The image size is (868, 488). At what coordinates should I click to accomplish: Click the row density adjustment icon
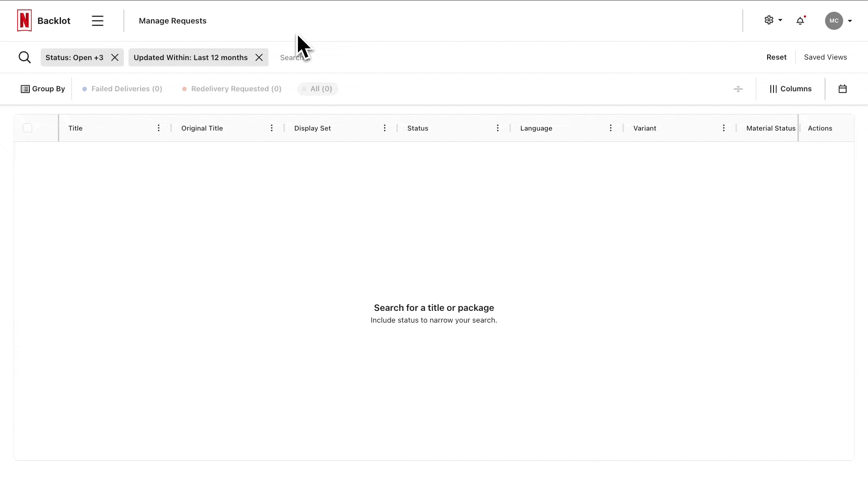click(x=738, y=89)
